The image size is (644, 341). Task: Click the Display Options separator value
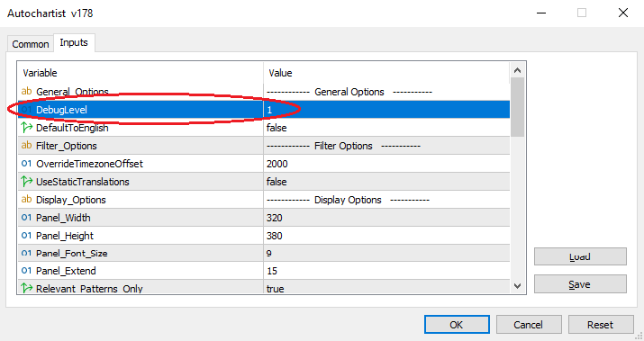point(348,201)
